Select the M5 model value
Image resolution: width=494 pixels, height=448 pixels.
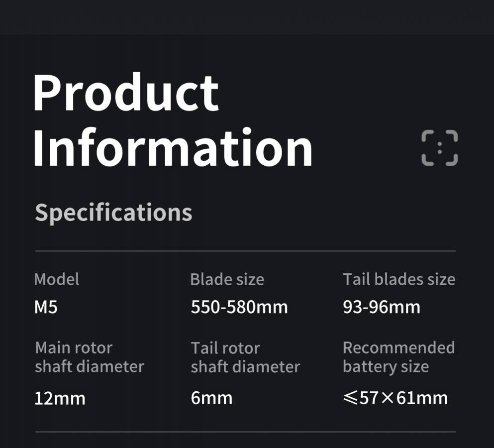coord(46,307)
